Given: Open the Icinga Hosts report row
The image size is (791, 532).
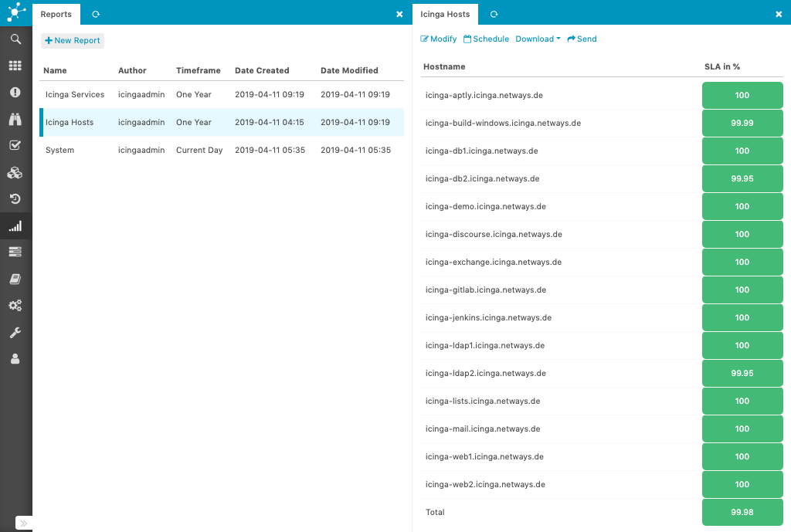Looking at the screenshot, I should coord(222,122).
